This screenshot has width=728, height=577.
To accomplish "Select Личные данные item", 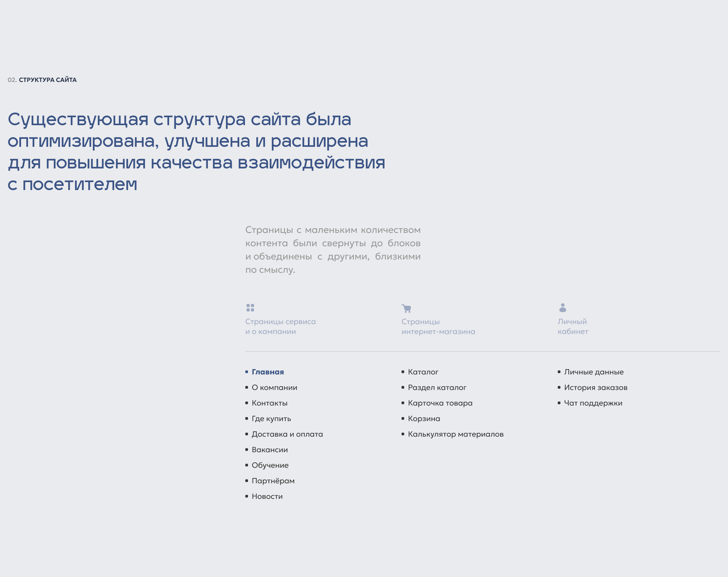I will pyautogui.click(x=593, y=372).
